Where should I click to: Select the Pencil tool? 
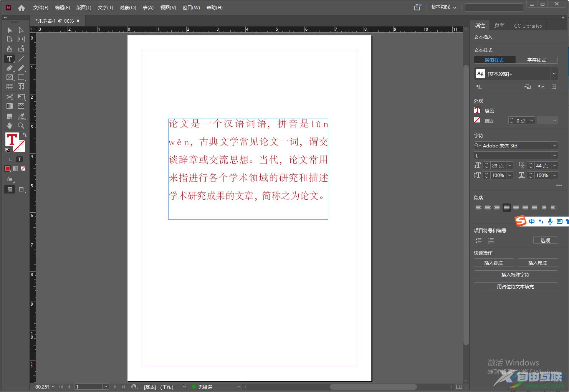coord(21,68)
